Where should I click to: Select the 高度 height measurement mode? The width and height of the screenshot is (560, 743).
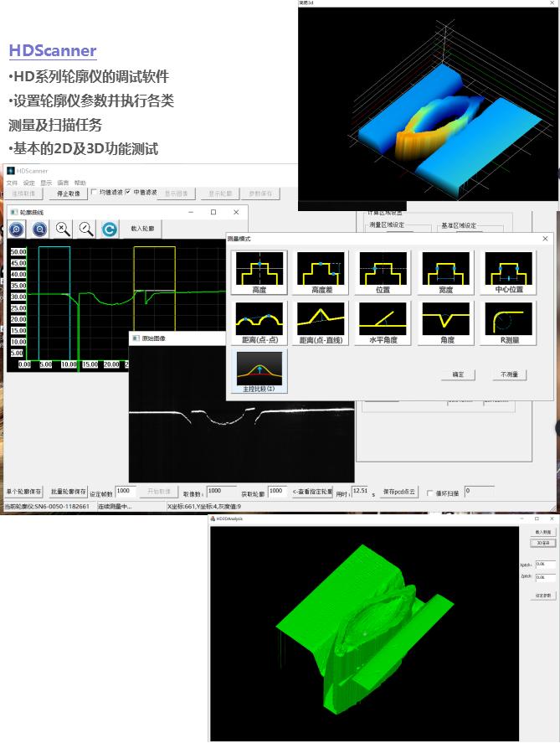pyautogui.click(x=259, y=272)
